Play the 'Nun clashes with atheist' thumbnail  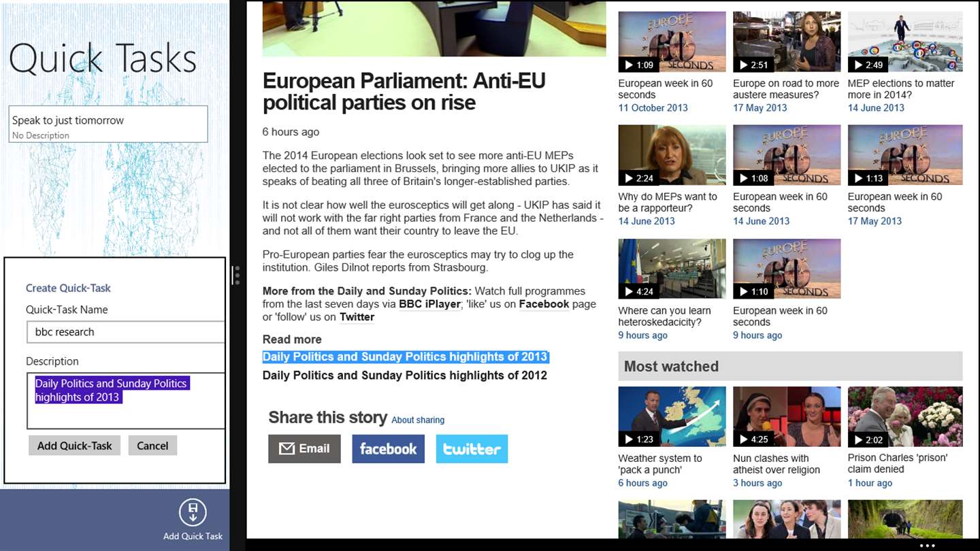787,416
